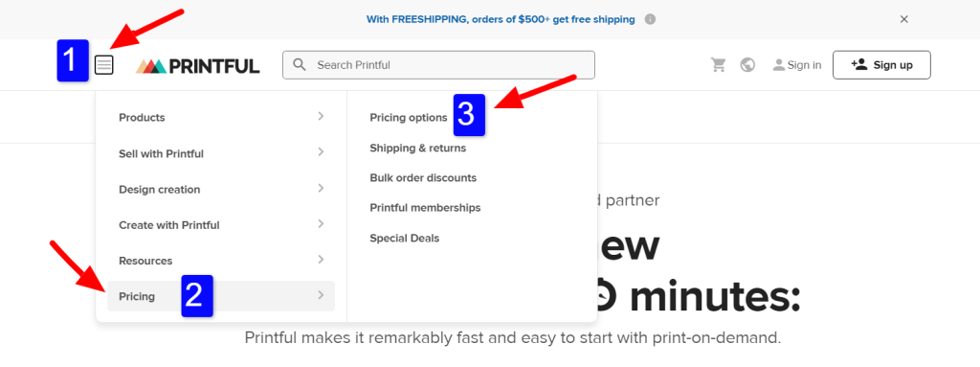Click the globe language icon
The height and width of the screenshot is (367, 980).
[x=747, y=64]
